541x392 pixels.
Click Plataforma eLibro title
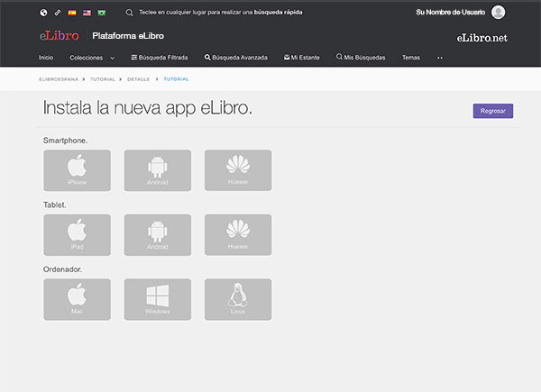128,36
